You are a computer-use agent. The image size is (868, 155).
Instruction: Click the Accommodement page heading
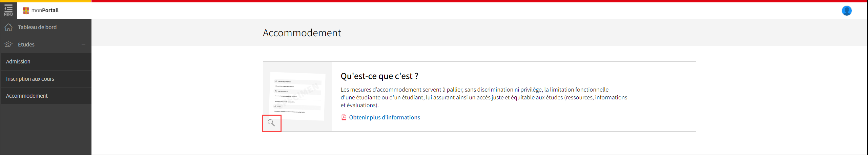[x=302, y=33]
